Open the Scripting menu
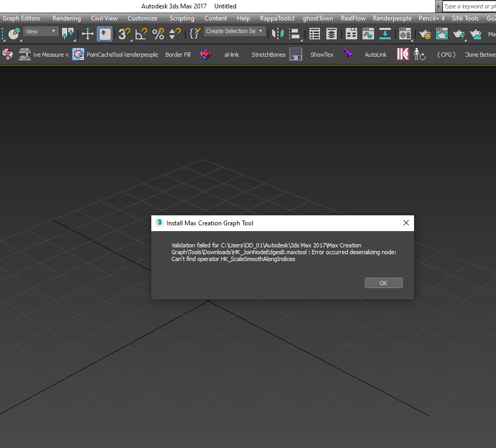Screen dimensions: 496x448 182,18
